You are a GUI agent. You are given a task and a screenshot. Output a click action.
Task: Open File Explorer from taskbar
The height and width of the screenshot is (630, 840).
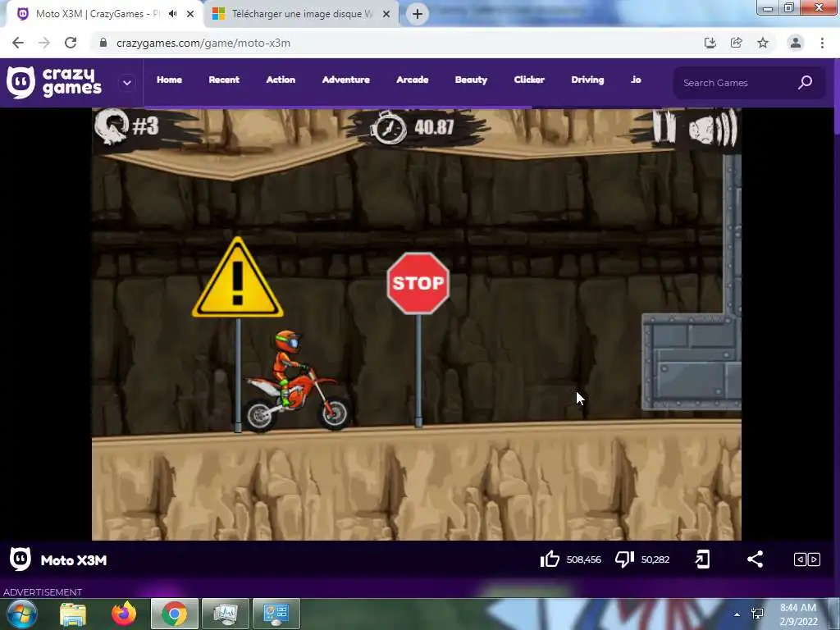pos(73,614)
